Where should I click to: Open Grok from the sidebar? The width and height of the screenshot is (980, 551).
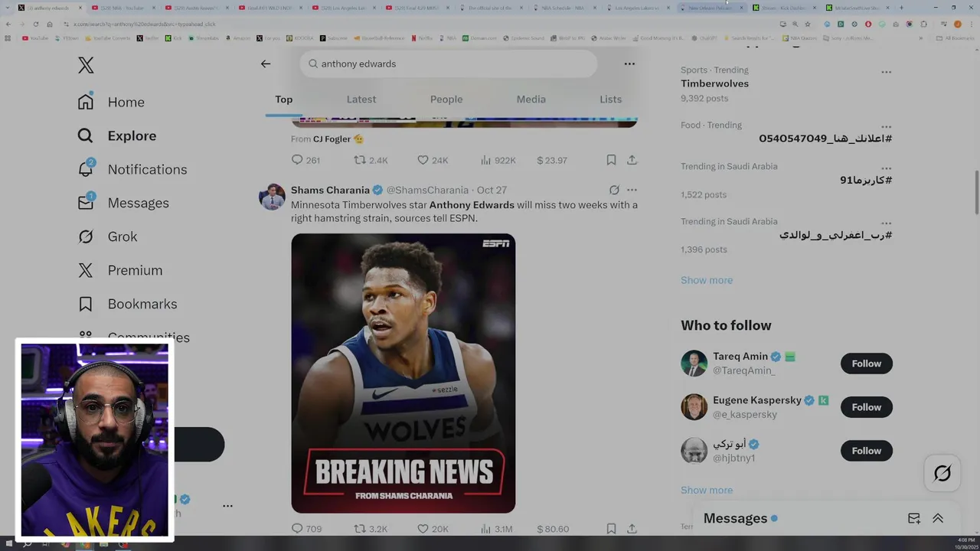pyautogui.click(x=107, y=236)
